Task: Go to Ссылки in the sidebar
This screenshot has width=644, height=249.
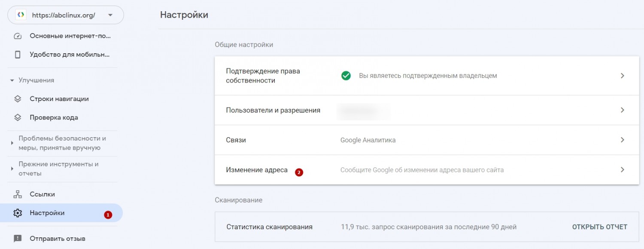Action: [x=42, y=194]
